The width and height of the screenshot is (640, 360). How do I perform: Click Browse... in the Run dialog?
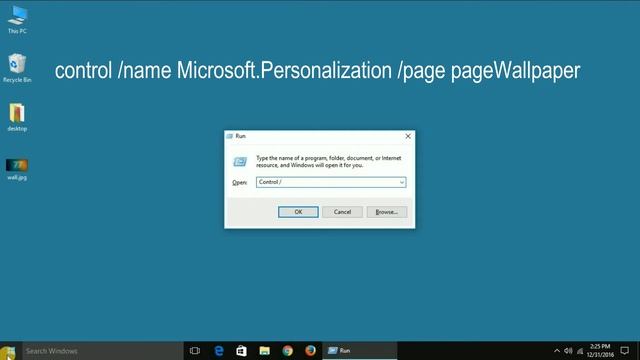[x=387, y=212]
